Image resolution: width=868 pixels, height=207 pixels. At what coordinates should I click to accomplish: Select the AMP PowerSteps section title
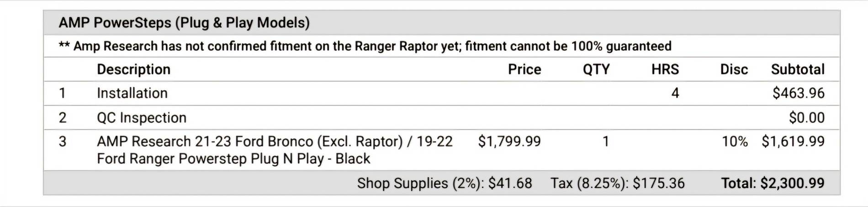184,23
